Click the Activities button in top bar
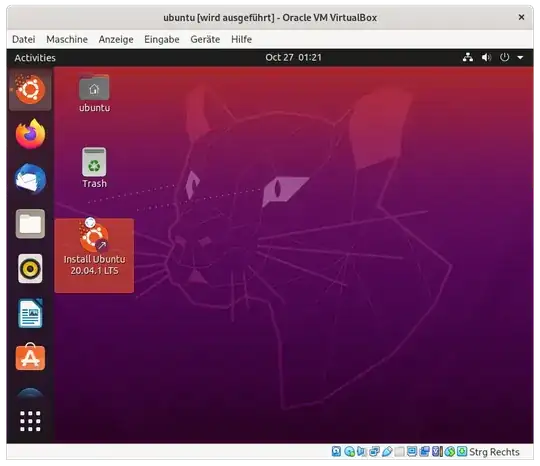Viewport: 540px width, 466px height. point(35,58)
